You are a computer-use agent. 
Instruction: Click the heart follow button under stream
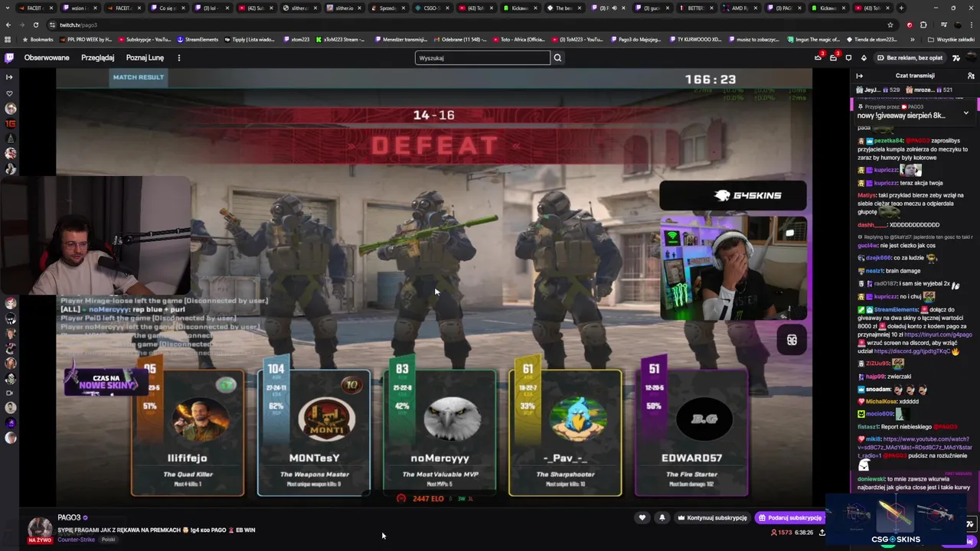coord(642,518)
